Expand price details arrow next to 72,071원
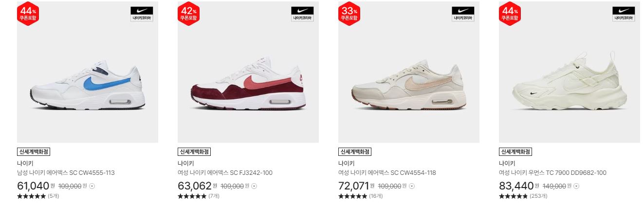Viewport: 644px width, 208px height. coord(412,186)
